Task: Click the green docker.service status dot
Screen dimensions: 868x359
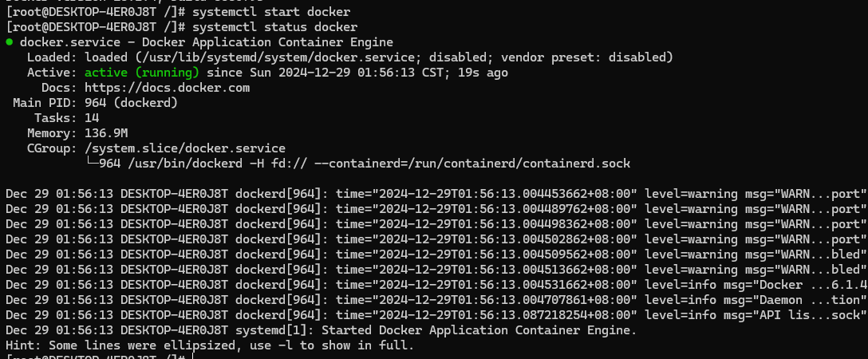Action: [9, 41]
